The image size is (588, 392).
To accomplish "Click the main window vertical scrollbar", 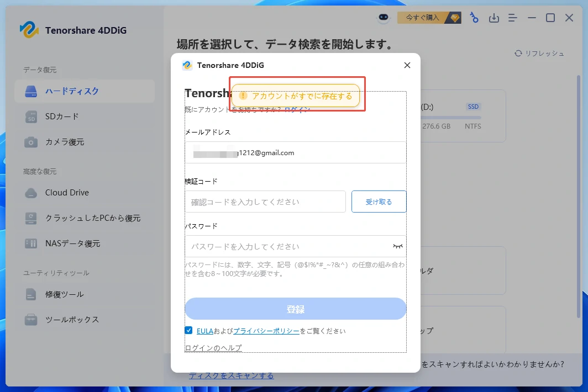I will point(579,197).
